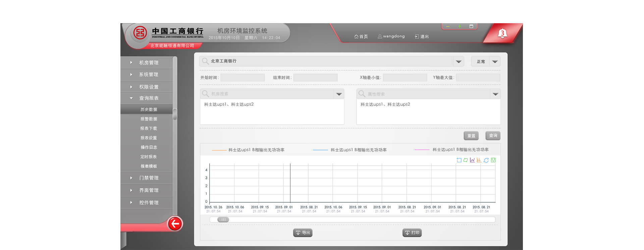Save chart as image icon
Screen dimensions: 644x250
[493, 160]
